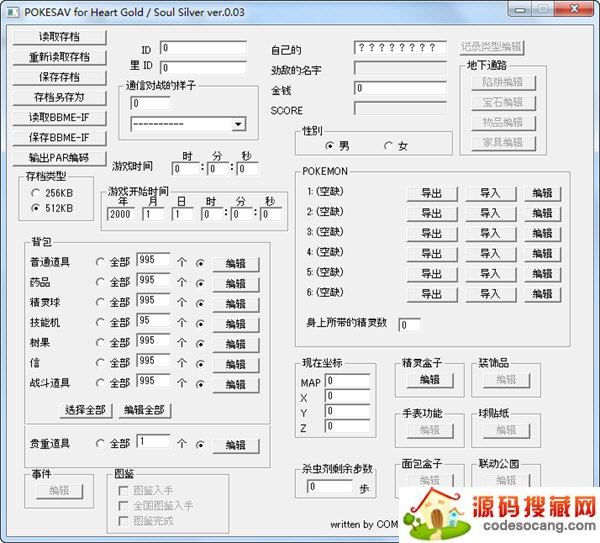Click the 输出PAR编码 button
Screen dimensions: 600x543
(x=60, y=158)
